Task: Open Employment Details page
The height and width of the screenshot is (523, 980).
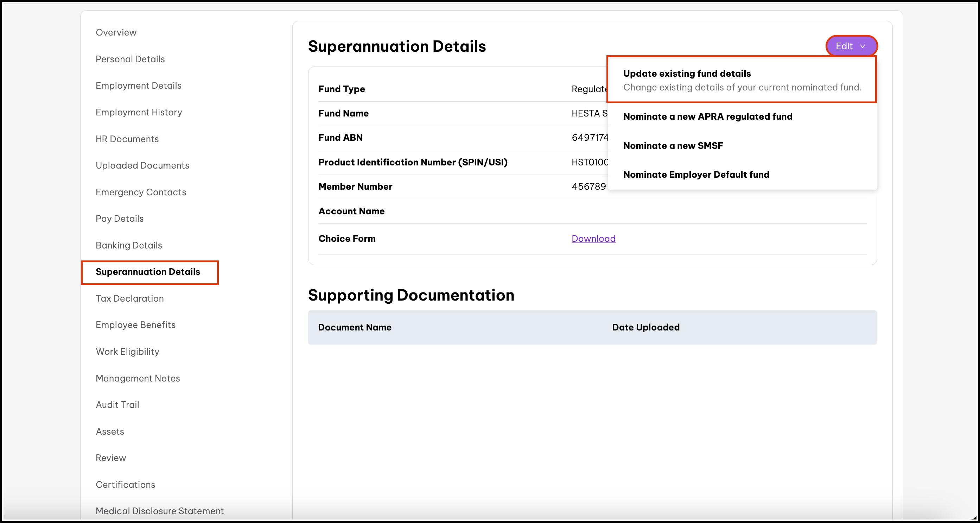Action: click(139, 86)
